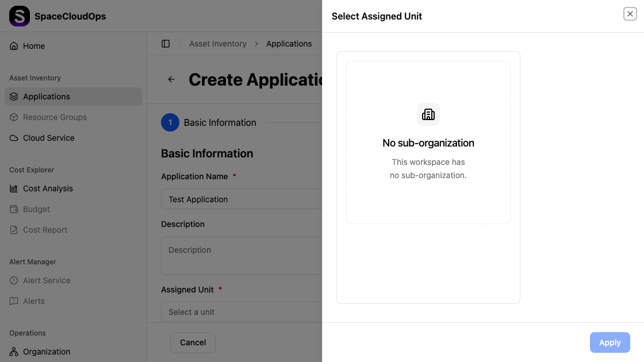Click the back arrow beside Create Application
This screenshot has width=644, height=362.
pos(171,79)
